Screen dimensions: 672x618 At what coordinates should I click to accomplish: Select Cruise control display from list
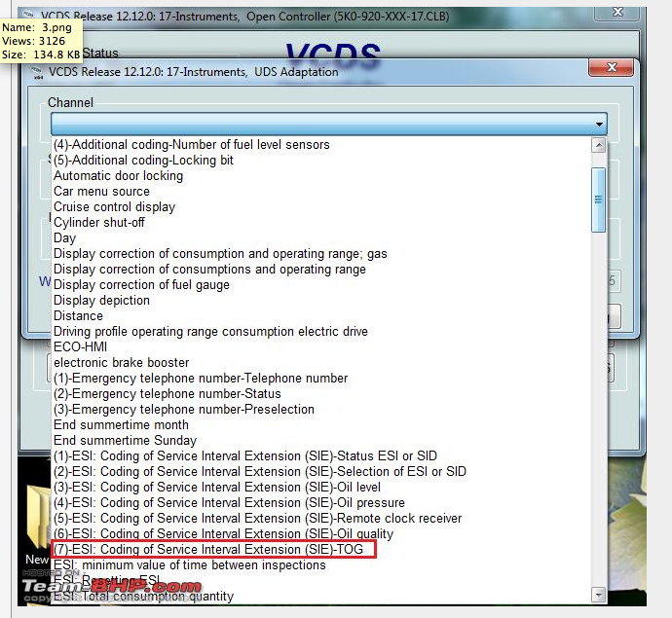tap(114, 207)
